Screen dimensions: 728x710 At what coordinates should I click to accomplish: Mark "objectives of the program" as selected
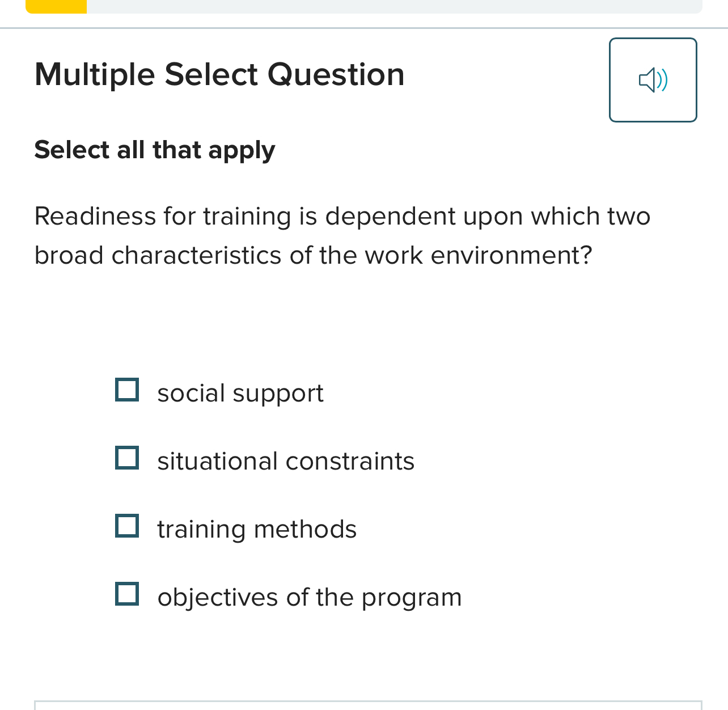click(127, 594)
